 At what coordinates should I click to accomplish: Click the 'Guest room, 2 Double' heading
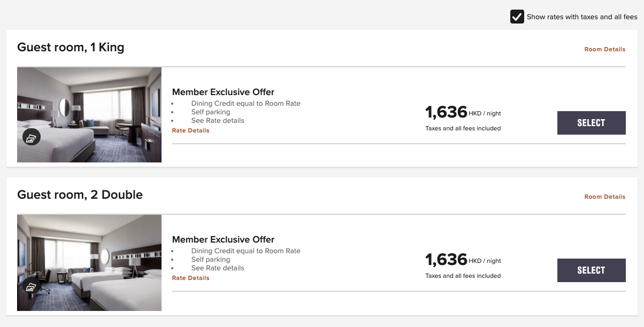pyautogui.click(x=80, y=195)
